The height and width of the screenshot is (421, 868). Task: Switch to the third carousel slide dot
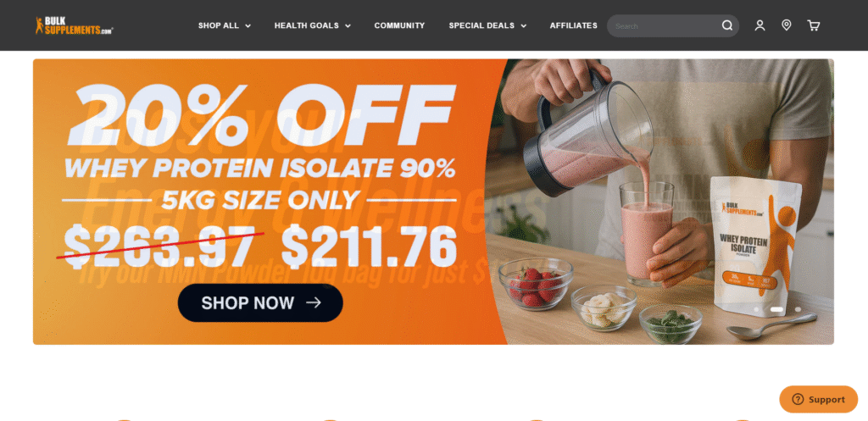(798, 309)
